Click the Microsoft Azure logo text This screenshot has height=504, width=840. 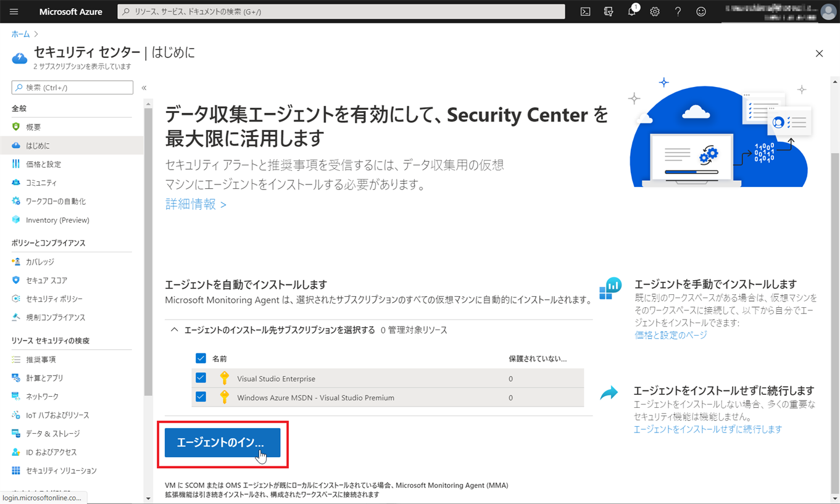tap(71, 12)
